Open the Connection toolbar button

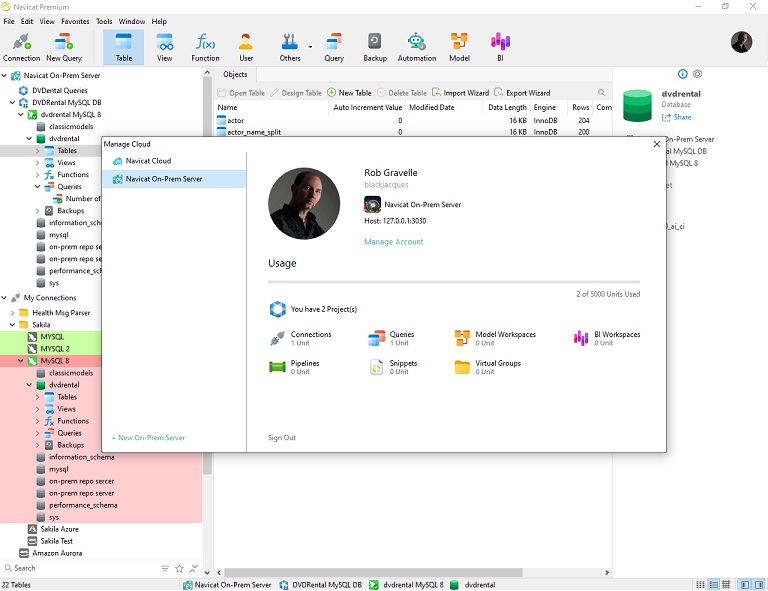tap(22, 47)
